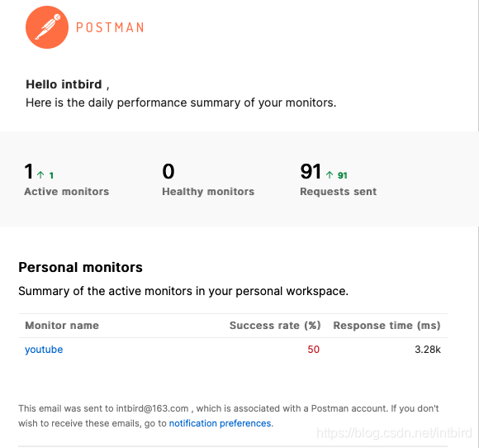Click the Active monitors label
479x448 pixels.
point(67,192)
